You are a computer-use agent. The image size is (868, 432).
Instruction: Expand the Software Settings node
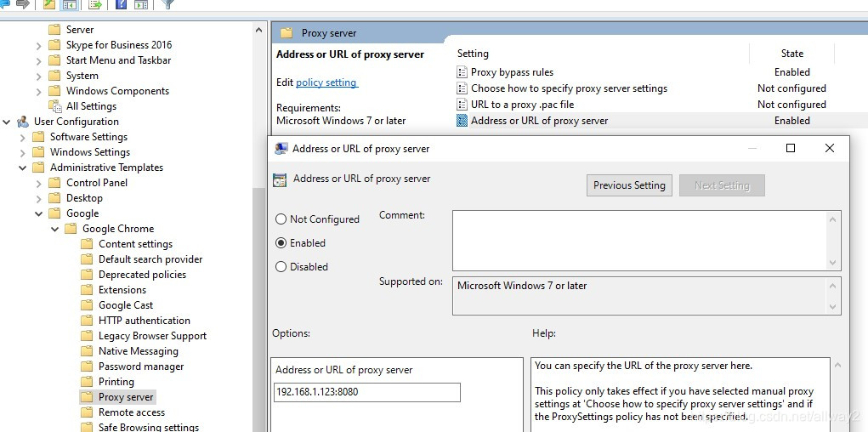pos(22,138)
